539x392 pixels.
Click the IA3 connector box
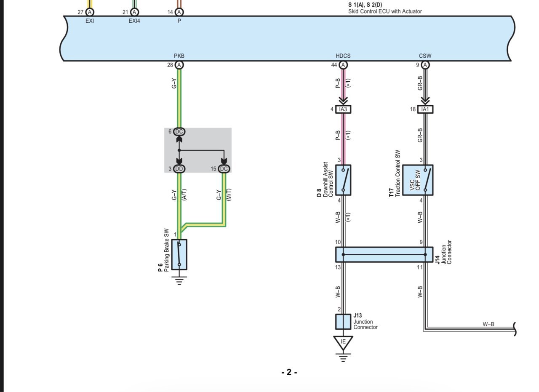coord(343,109)
